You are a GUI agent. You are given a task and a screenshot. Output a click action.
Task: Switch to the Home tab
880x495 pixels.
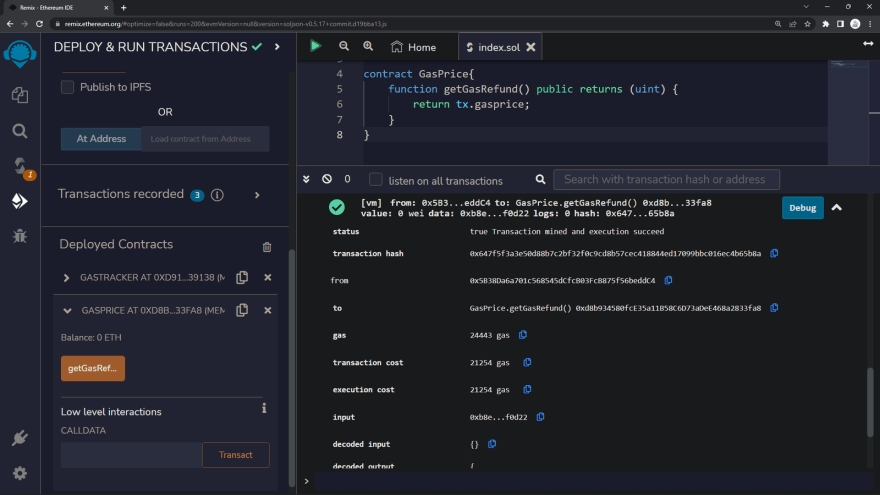point(413,47)
